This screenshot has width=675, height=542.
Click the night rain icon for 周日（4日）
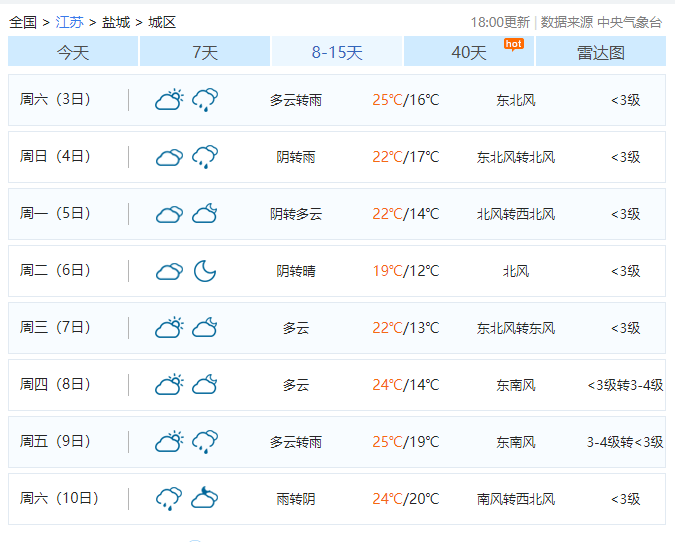pos(205,157)
